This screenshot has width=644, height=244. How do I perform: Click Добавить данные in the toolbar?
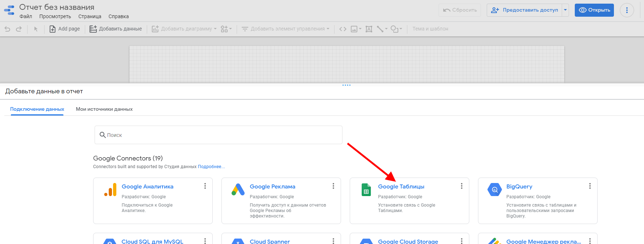point(116,29)
